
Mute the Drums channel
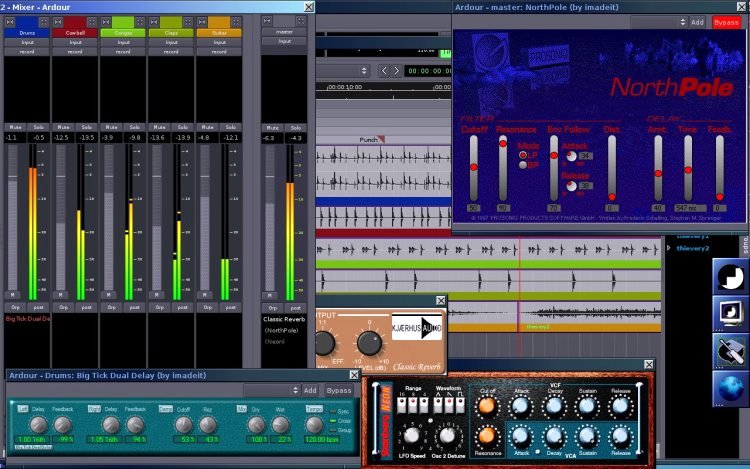coord(15,127)
